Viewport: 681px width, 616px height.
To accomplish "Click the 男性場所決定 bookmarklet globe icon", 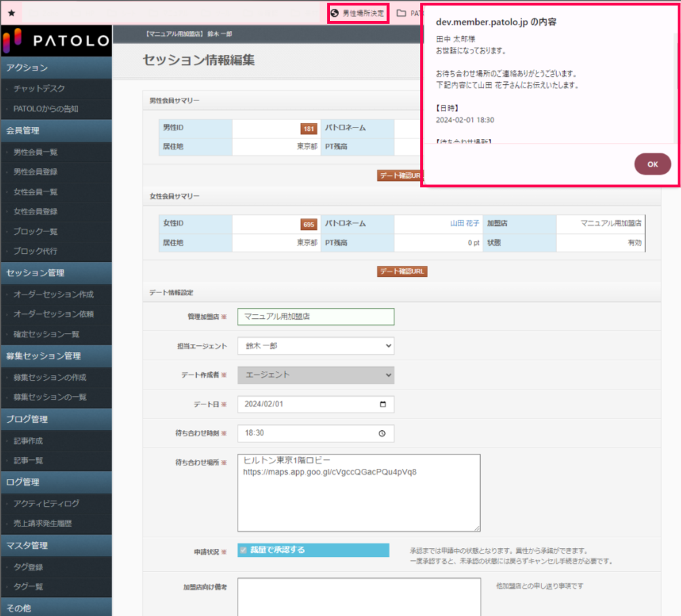I will click(335, 13).
